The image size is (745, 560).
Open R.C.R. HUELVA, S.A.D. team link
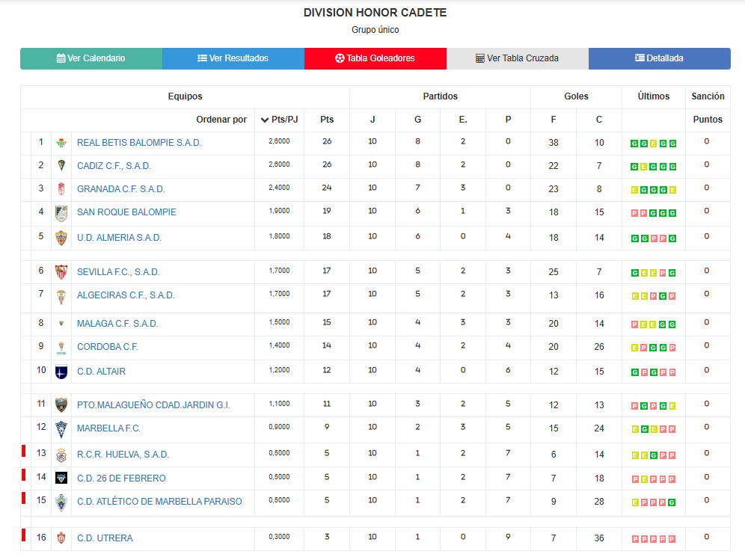pyautogui.click(x=123, y=455)
